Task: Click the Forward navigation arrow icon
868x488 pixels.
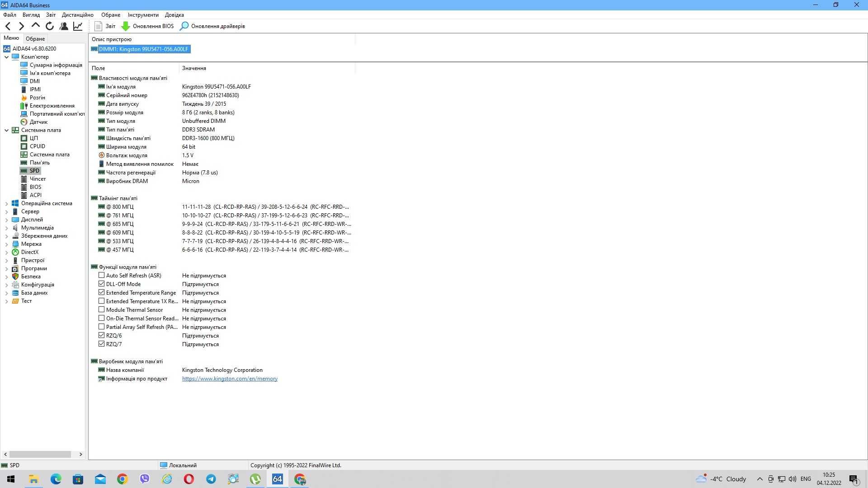Action: 21,26
